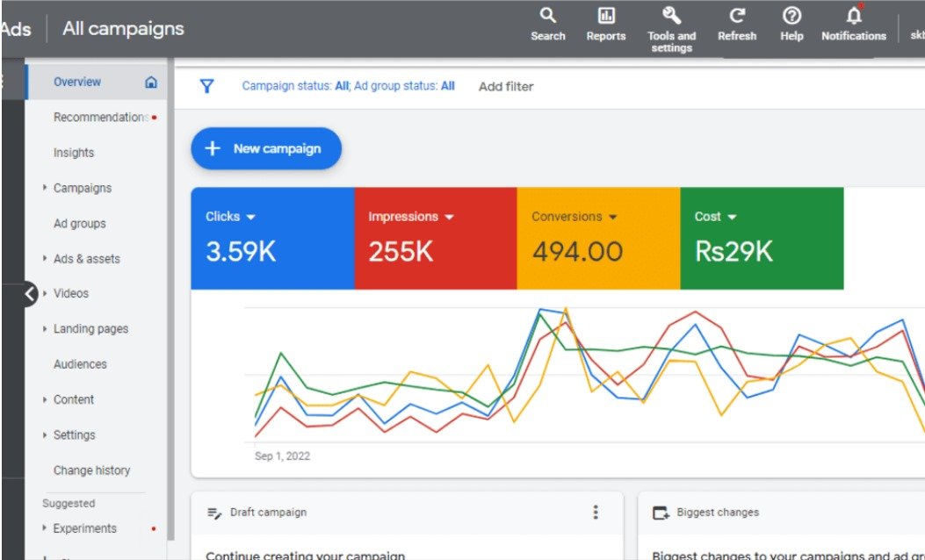925x560 pixels.
Task: Open the Notifications bell
Action: click(853, 17)
